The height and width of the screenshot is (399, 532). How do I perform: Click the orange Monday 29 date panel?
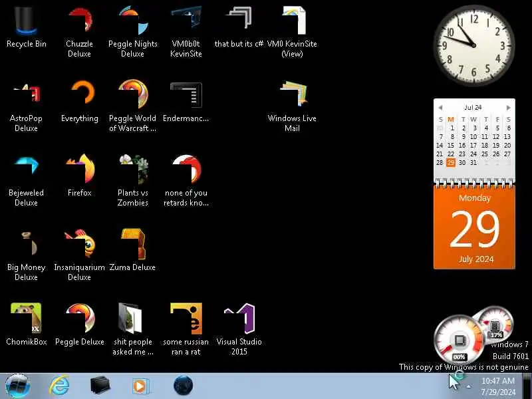click(x=474, y=227)
